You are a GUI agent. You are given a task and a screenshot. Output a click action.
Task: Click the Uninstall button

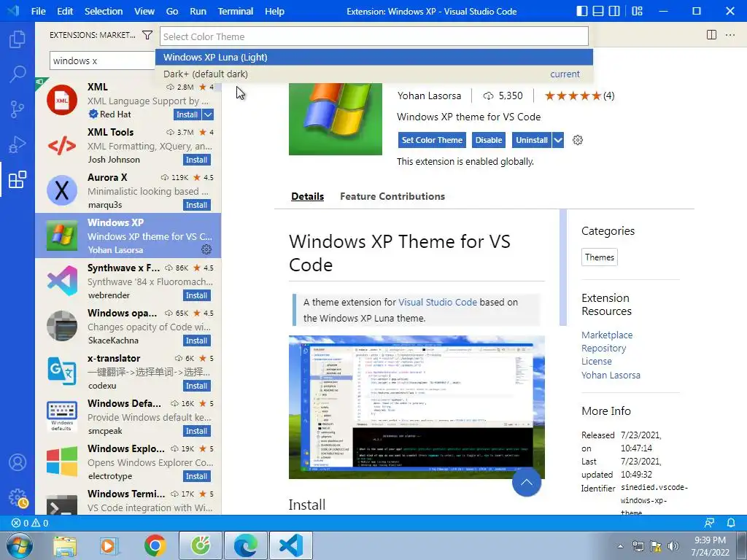pos(532,140)
